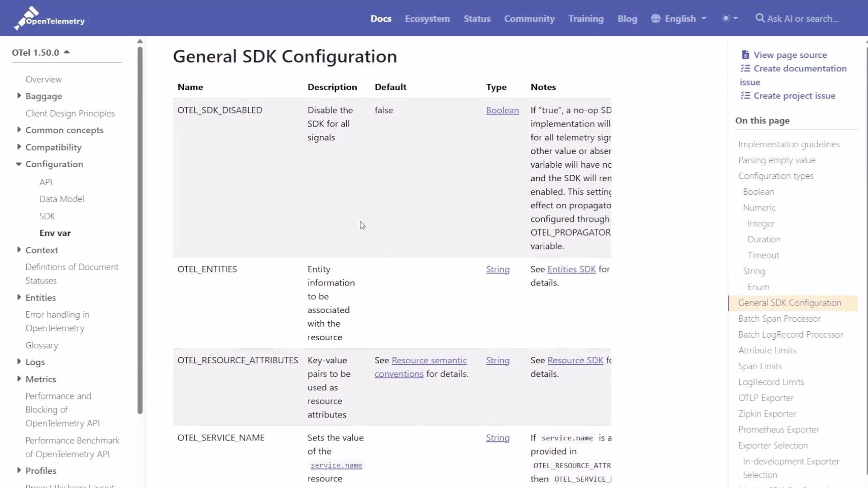The width and height of the screenshot is (868, 488).
Task: Jump to Zipkin Exporter section
Action: [x=767, y=413]
